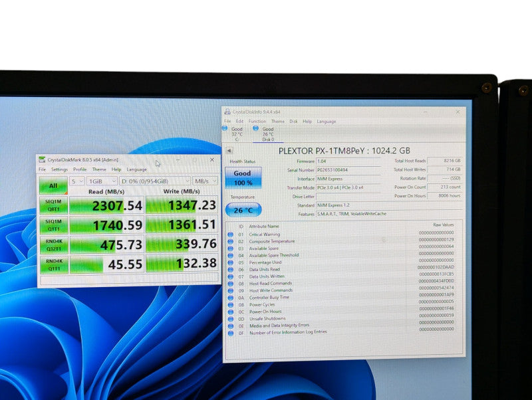This screenshot has height=400, width=532.
Task: Open File menu in CrystalDiskInfo
Action: pyautogui.click(x=227, y=121)
